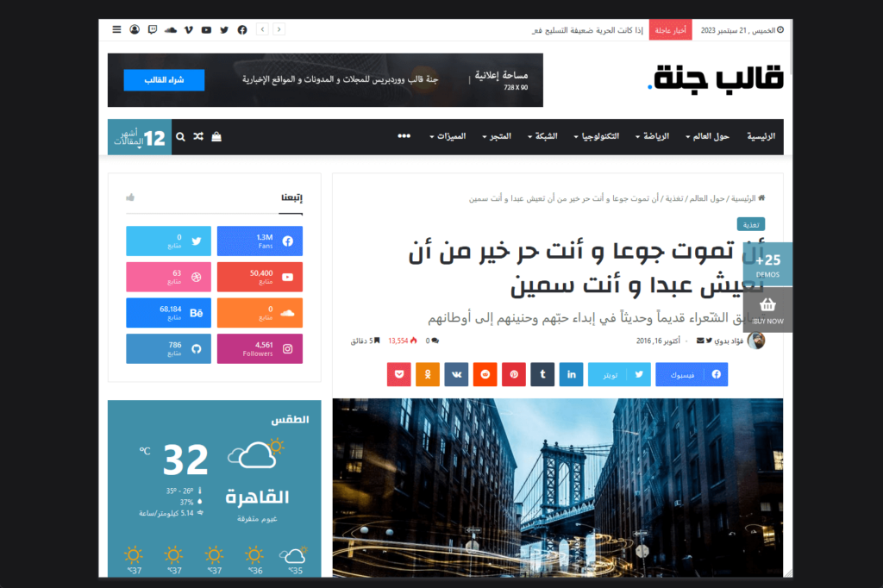The image size is (883, 588).
Task: Open the Twitter followers tile
Action: click(168, 241)
